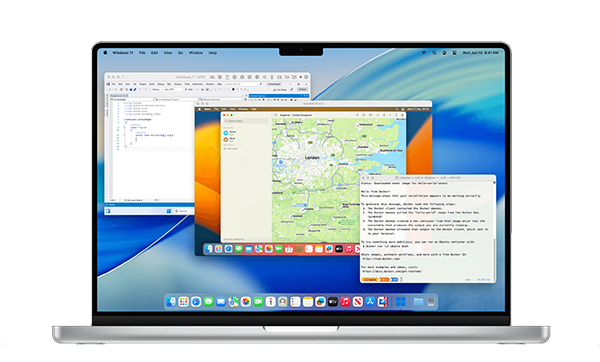Open Launchpad from the Dock
The height and width of the screenshot is (362, 600).
coord(184,302)
